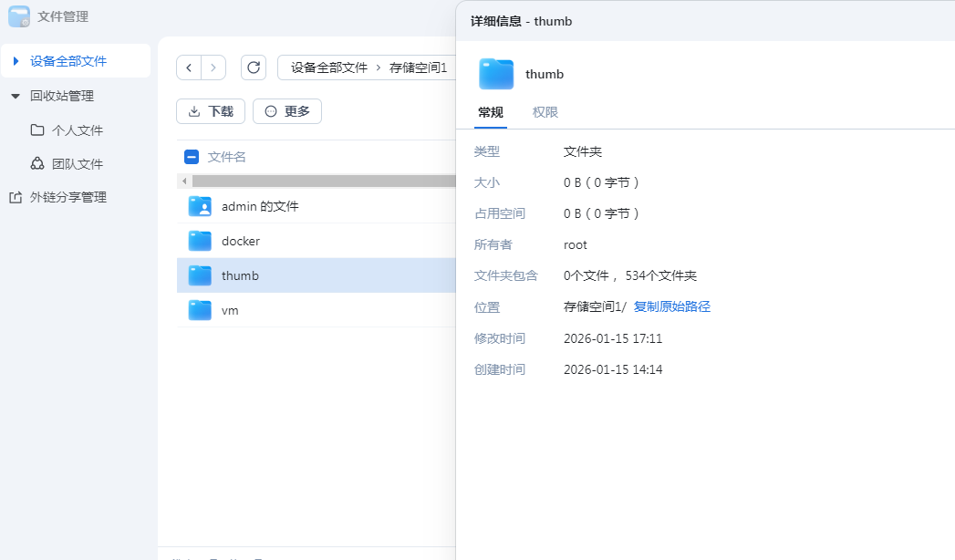Image resolution: width=955 pixels, height=560 pixels.
Task: Select the 常规 tab
Action: pos(491,112)
